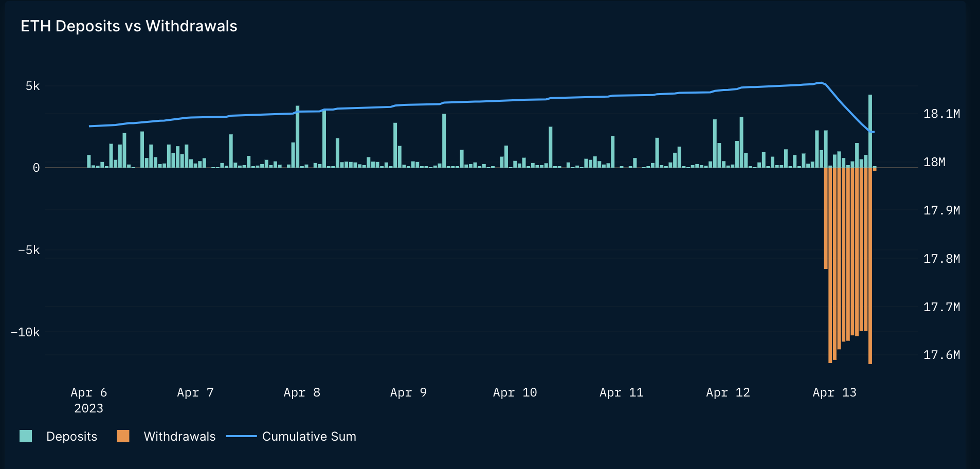Screen dimensions: 980x469
Task: Click the 17.6M right axis label
Action: 941,355
